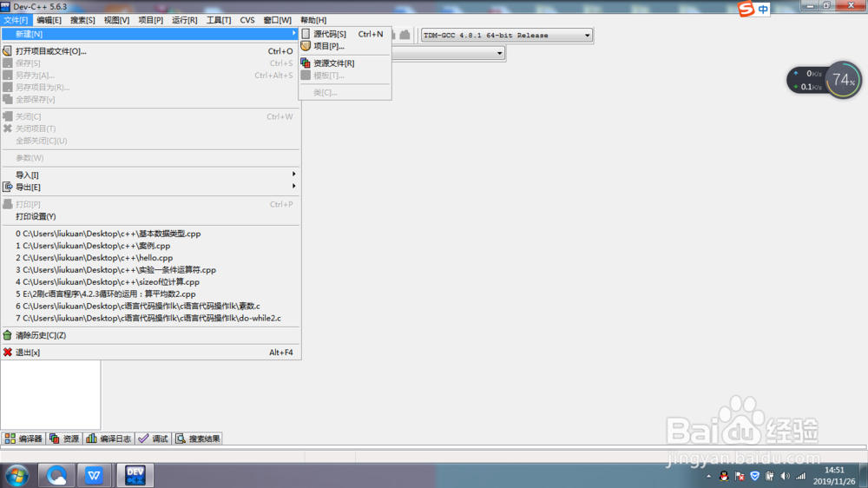Click the open-folder icon beside 打开项目或文件

[x=7, y=51]
